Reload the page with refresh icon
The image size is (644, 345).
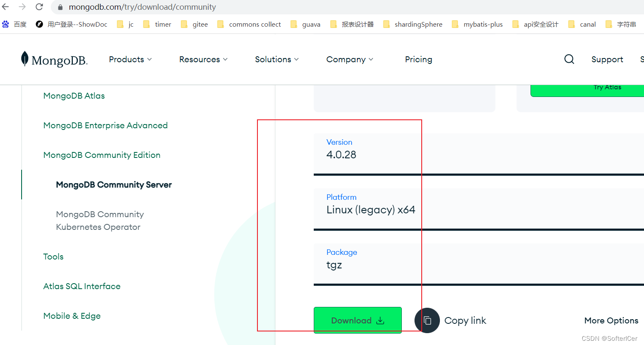click(39, 7)
